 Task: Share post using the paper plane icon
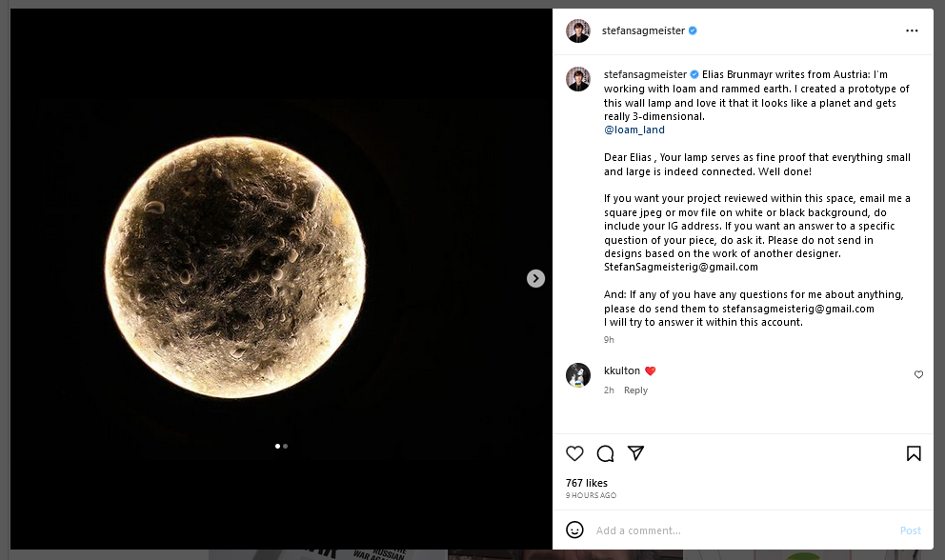pos(635,452)
